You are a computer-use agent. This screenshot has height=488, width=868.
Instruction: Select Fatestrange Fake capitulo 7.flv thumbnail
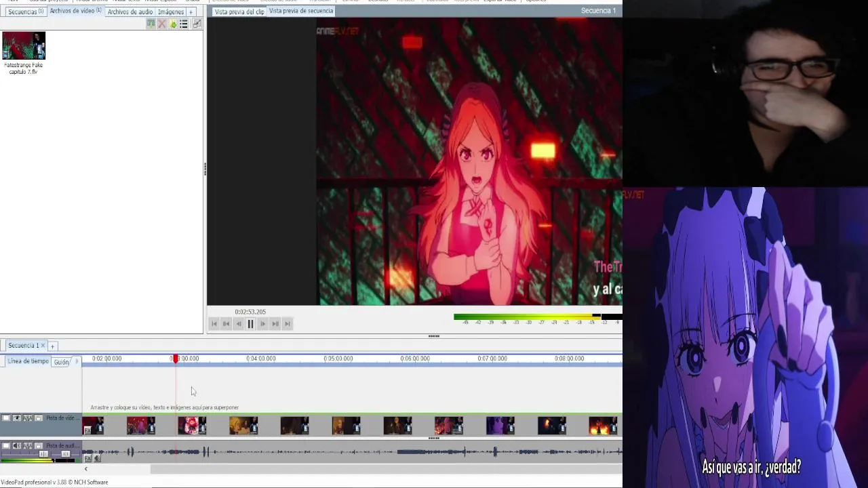pyautogui.click(x=24, y=45)
